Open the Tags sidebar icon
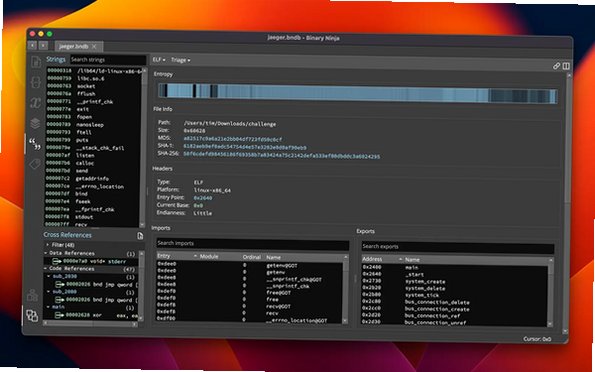Image resolution: width=595 pixels, height=372 pixels. click(x=34, y=164)
